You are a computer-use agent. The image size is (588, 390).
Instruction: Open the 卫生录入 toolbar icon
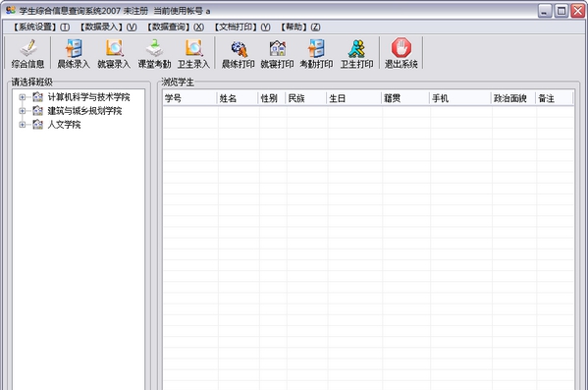(194, 48)
